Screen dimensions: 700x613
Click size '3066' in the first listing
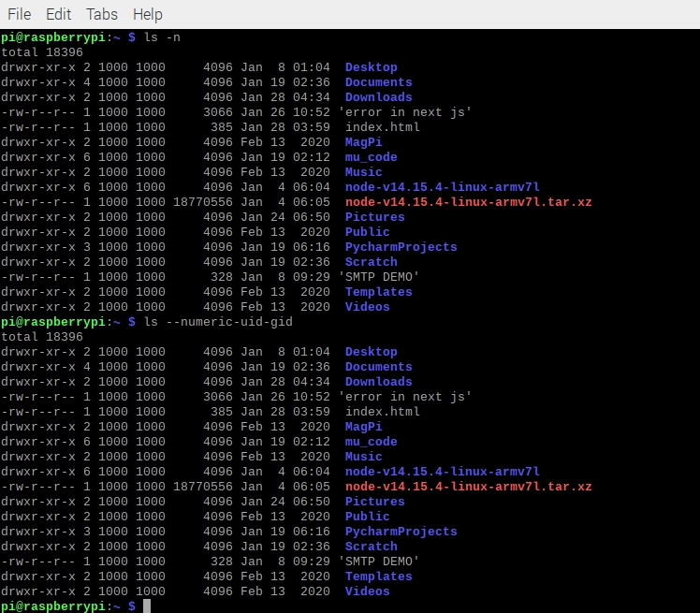[218, 112]
